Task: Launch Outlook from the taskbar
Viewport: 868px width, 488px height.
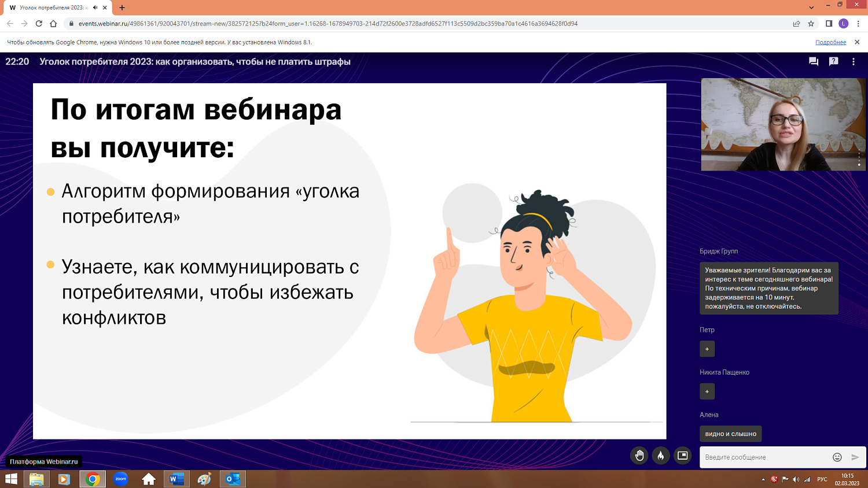Action: click(x=233, y=479)
